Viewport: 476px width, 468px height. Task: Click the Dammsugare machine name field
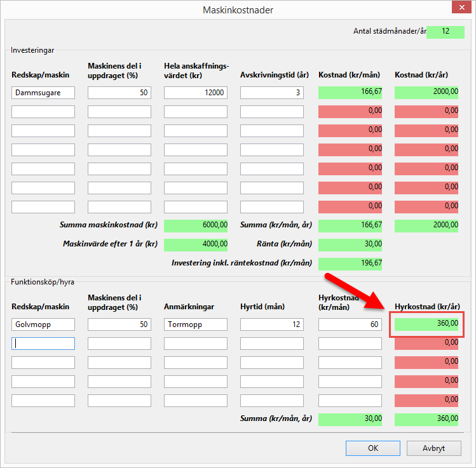(x=43, y=93)
